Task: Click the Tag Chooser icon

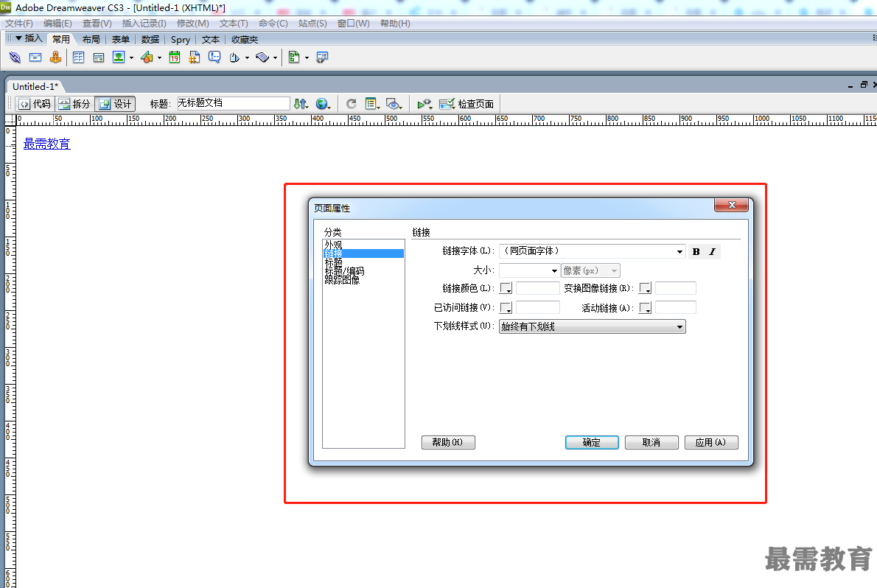Action: tap(322, 57)
